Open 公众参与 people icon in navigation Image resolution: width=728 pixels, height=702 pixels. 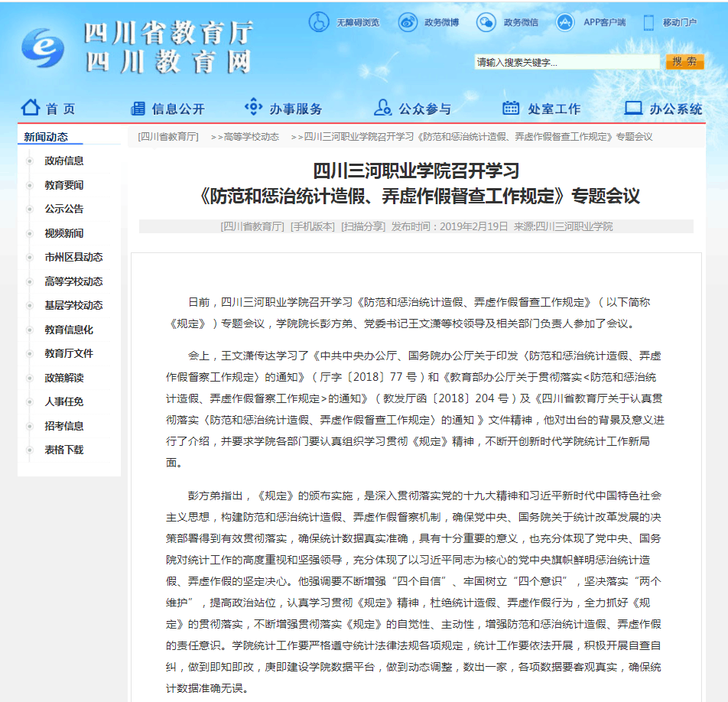[x=382, y=107]
